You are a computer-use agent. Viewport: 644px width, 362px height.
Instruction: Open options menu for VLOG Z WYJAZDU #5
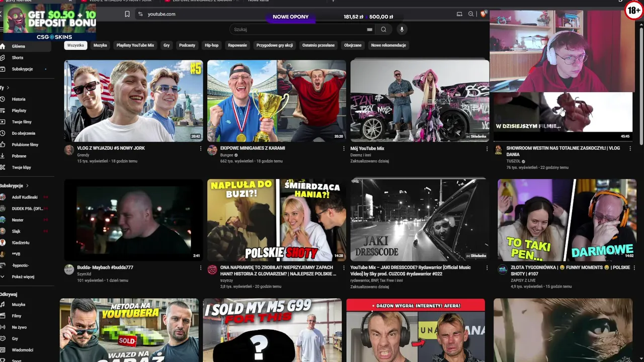pyautogui.click(x=200, y=149)
